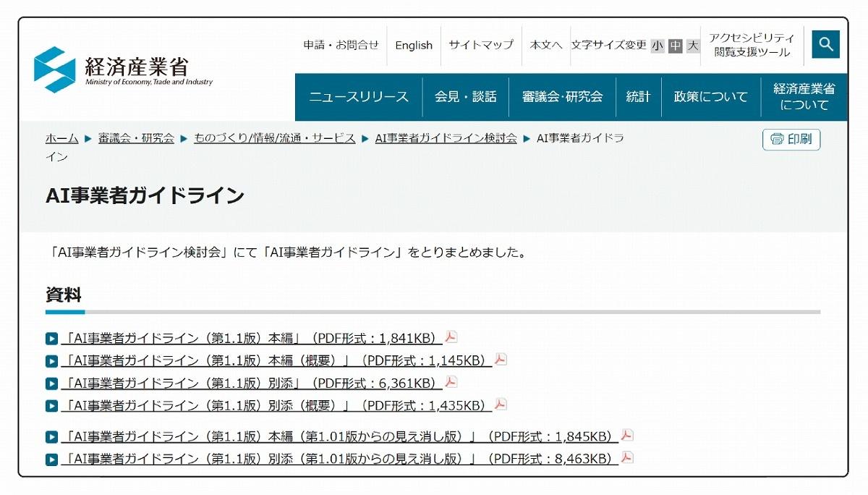The width and height of the screenshot is (868, 495).
Task: Click PDF icon beside 8,463KB redline appendix
Action: pyautogui.click(x=627, y=458)
